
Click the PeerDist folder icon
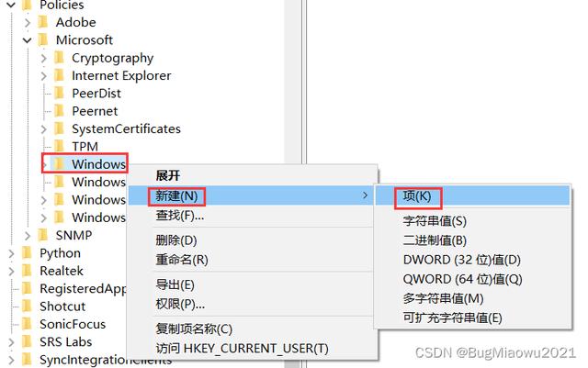pos(59,94)
